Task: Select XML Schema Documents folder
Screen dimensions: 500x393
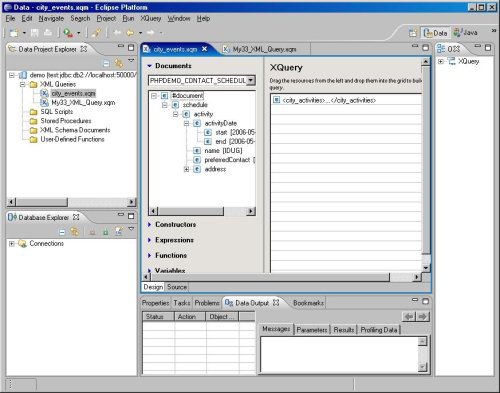Action: pyautogui.click(x=75, y=130)
